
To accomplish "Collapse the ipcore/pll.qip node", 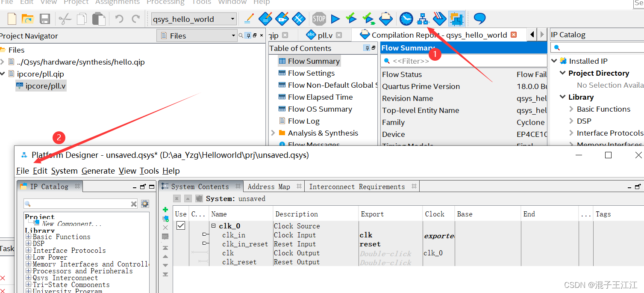I will (3, 74).
